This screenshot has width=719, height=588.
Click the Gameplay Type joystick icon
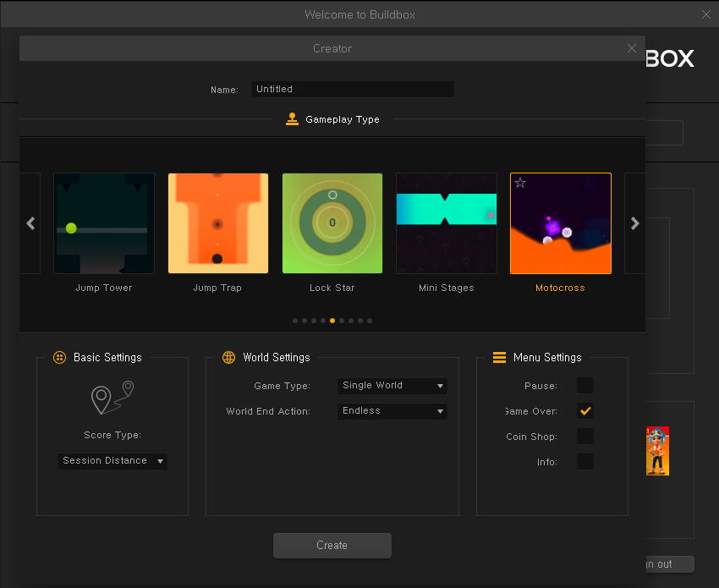pos(292,119)
